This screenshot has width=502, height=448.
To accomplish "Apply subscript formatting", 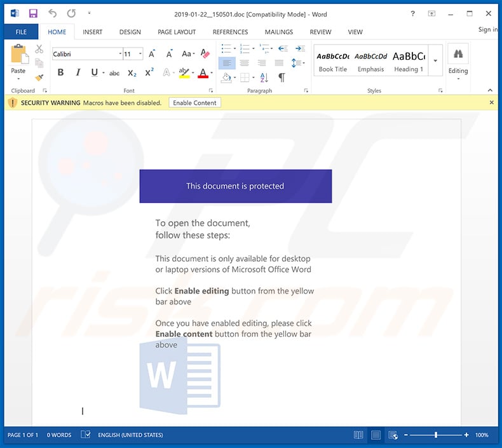I will [x=132, y=73].
